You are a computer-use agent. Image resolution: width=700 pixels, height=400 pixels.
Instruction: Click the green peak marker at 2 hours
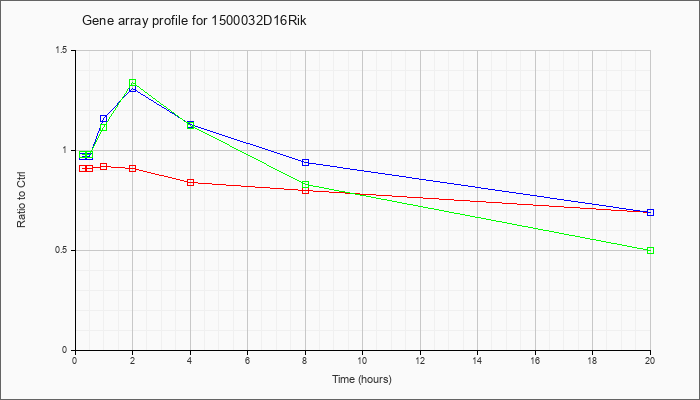click(133, 83)
